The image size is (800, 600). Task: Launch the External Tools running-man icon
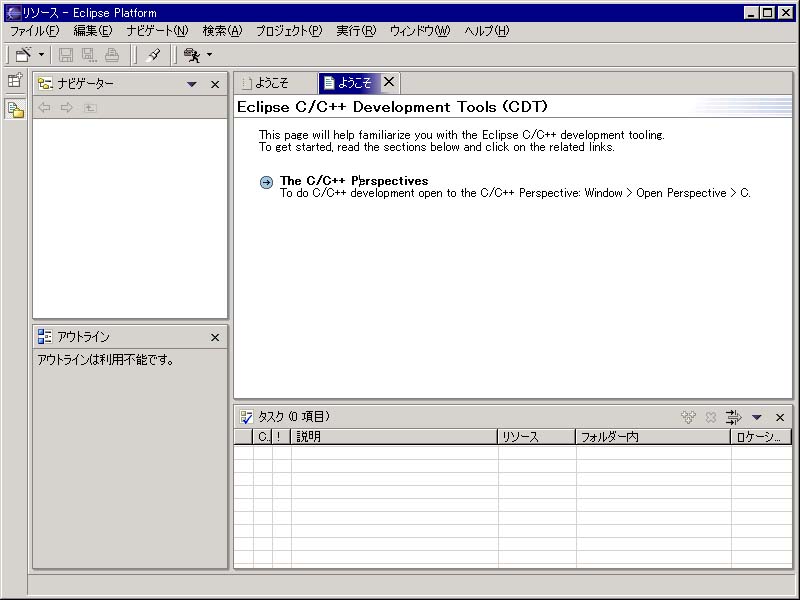coord(192,55)
